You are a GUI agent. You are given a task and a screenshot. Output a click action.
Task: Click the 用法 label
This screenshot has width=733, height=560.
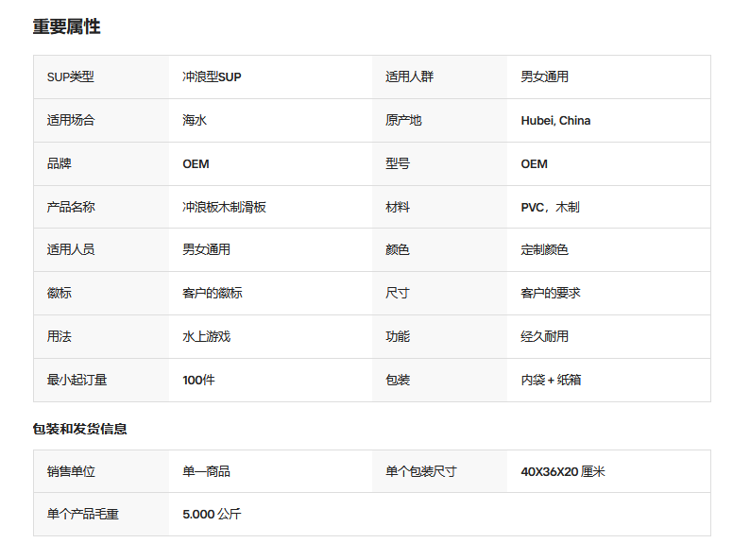(x=59, y=336)
